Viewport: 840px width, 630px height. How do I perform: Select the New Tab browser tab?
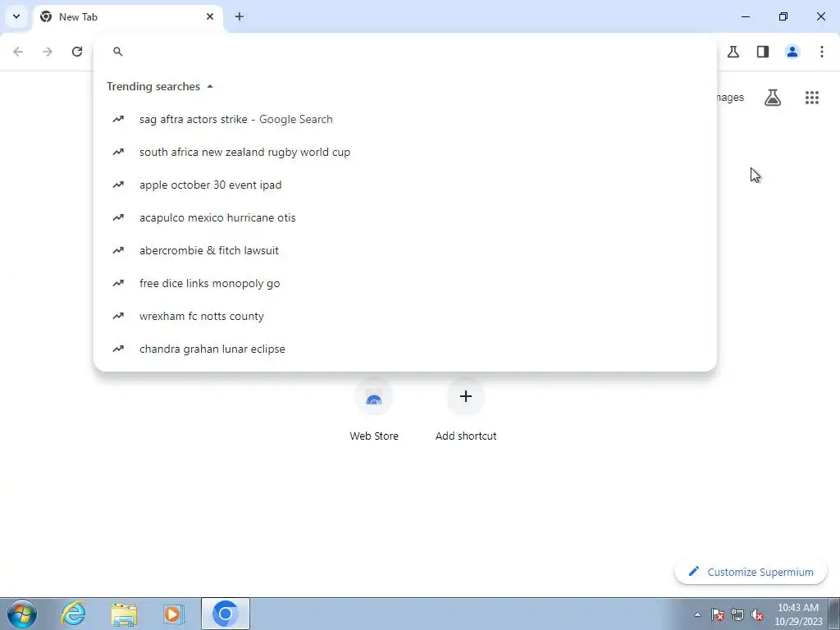tap(127, 16)
